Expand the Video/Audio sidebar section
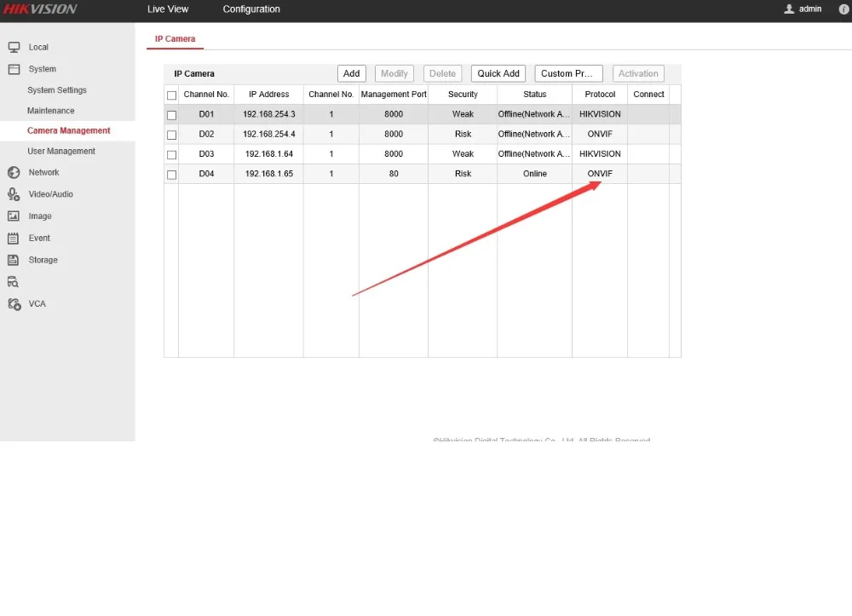852x616 pixels. click(x=51, y=194)
